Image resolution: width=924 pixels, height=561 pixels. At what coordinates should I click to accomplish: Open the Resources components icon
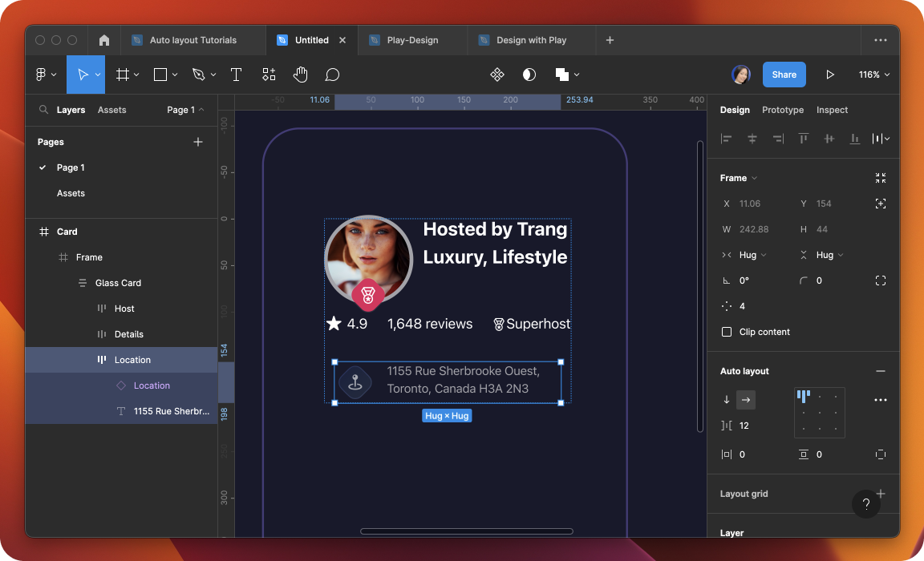(269, 75)
